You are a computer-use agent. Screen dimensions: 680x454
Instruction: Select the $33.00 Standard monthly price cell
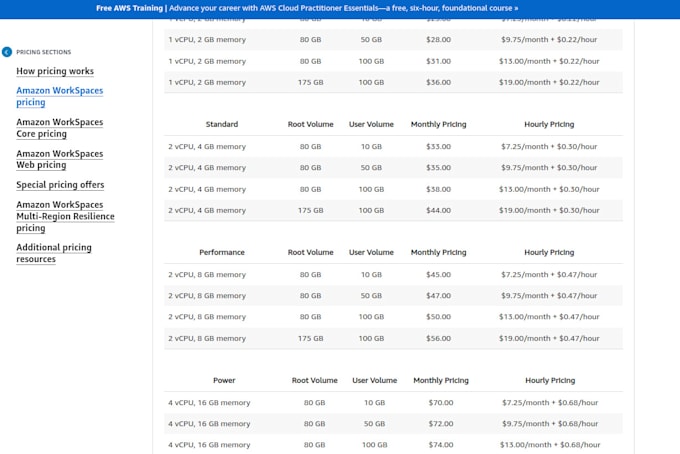(438, 146)
